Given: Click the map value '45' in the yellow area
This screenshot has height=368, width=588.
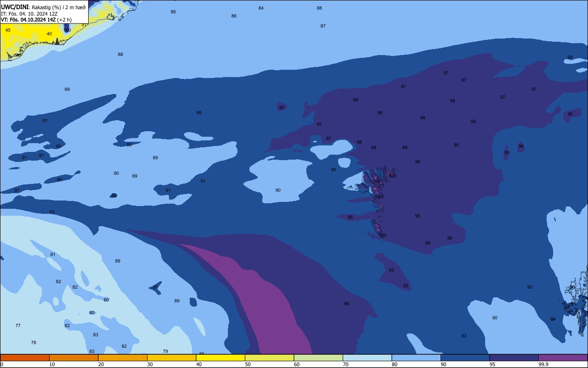Looking at the screenshot, I should click(8, 30).
